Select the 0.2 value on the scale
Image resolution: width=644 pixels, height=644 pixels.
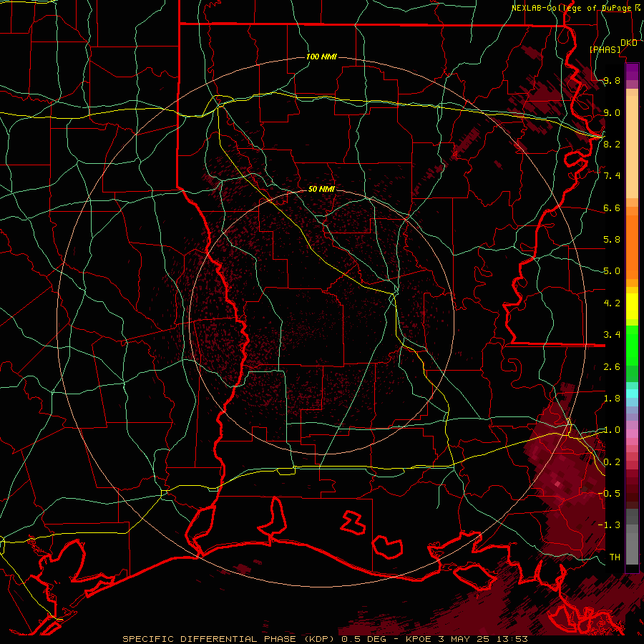click(x=612, y=462)
